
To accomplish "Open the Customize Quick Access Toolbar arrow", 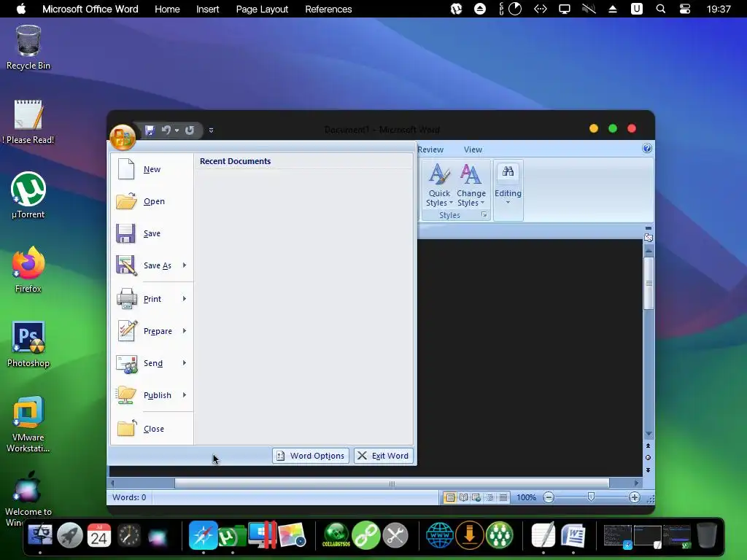I will (x=211, y=130).
